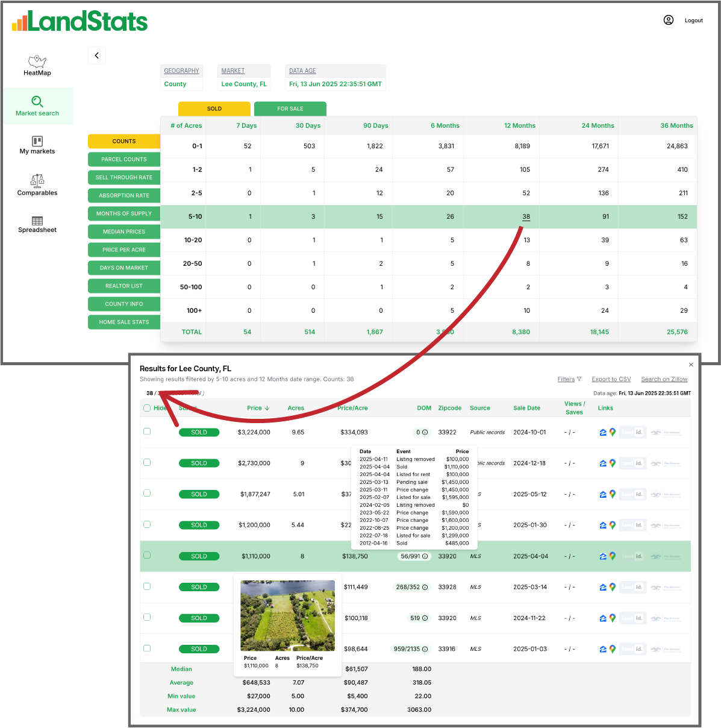Select MEDIAN PRICES in stats menu
Image resolution: width=721 pixels, height=728 pixels.
(124, 232)
